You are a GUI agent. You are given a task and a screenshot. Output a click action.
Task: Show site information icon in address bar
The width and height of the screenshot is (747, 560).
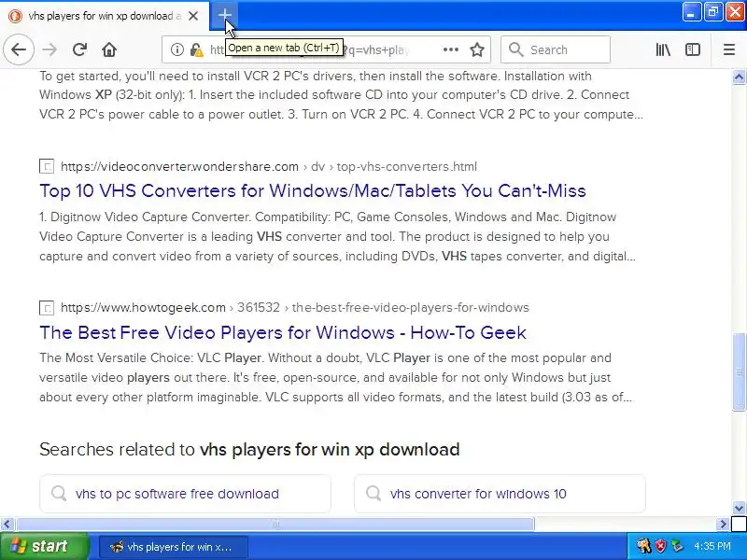[x=177, y=49]
